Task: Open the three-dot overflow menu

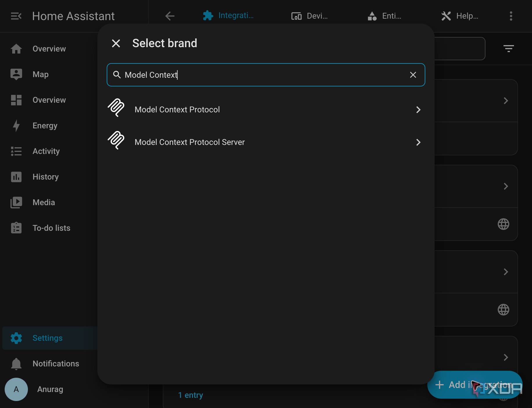Action: tap(511, 16)
